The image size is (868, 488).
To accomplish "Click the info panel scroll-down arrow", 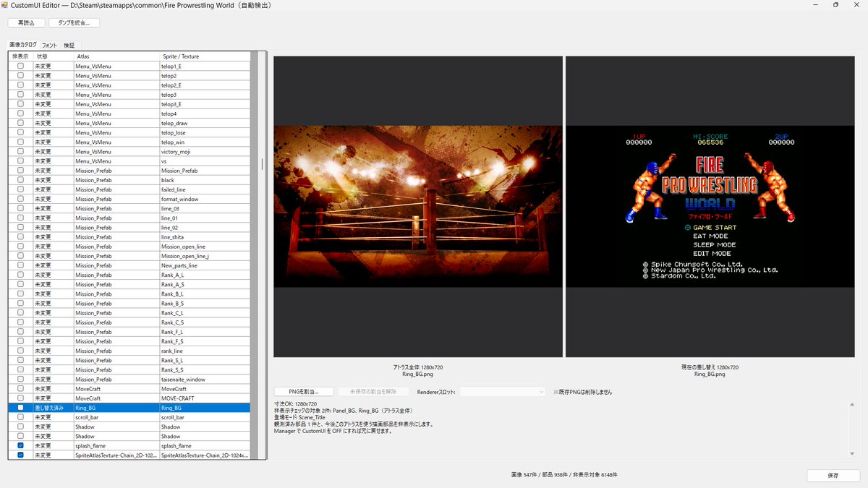I will click(x=851, y=453).
